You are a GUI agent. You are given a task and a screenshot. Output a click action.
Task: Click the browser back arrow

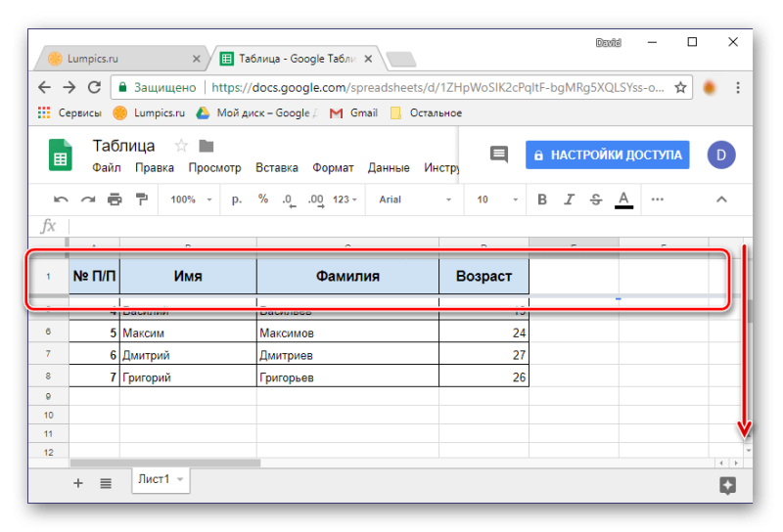click(x=44, y=88)
